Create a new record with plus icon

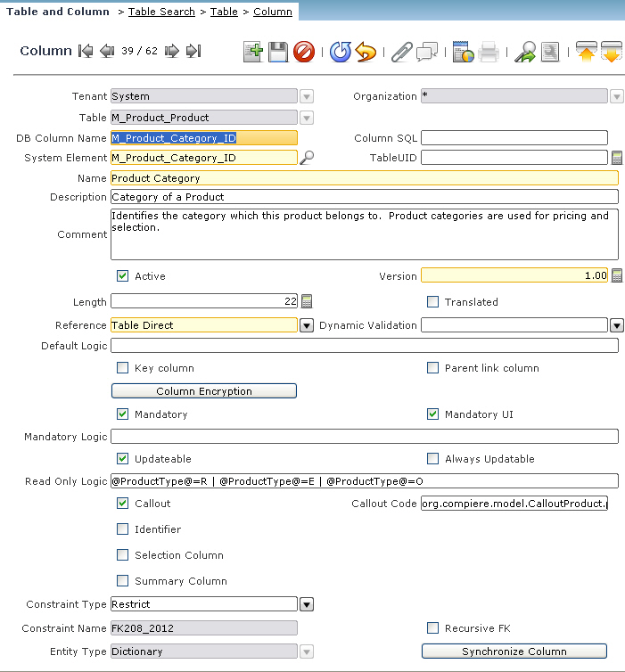(x=252, y=52)
